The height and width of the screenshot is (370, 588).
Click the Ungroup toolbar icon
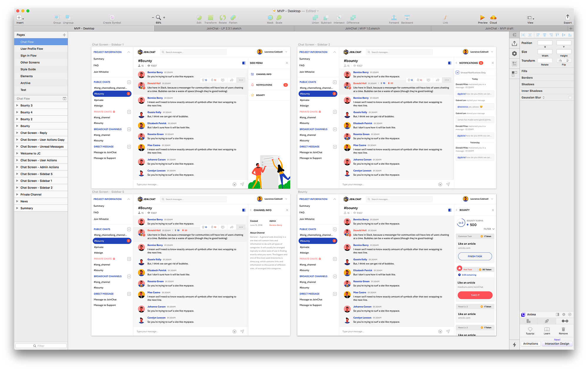[68, 18]
